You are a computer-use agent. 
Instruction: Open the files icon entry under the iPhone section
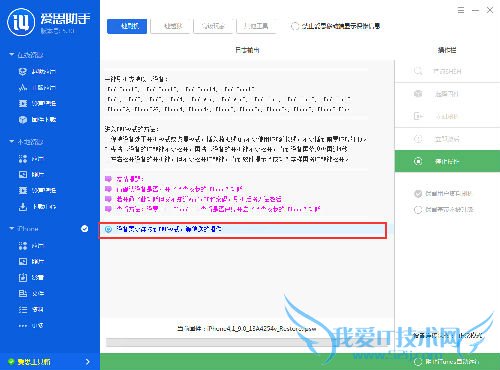[23, 293]
